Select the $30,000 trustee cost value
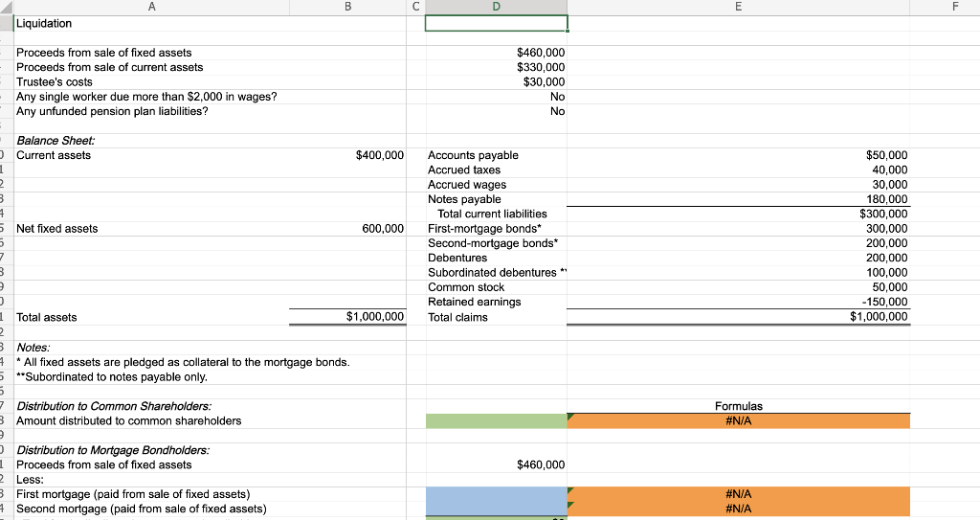Screen dimensions: 980x520 click(544, 82)
